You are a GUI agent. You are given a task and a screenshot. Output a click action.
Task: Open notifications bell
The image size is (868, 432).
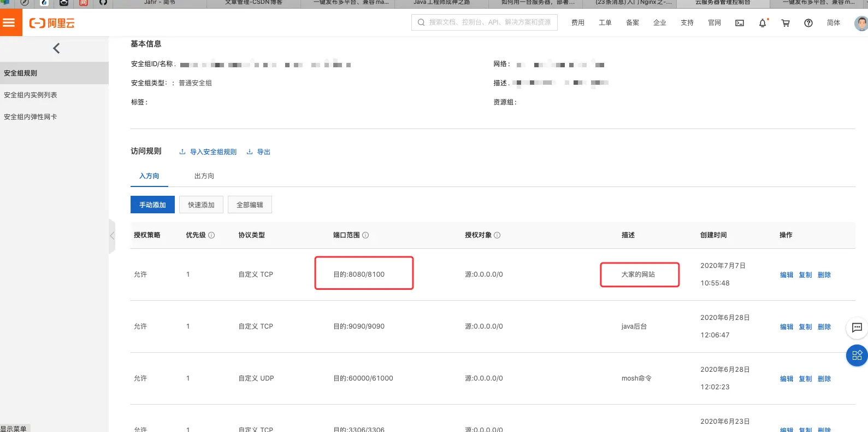763,23
